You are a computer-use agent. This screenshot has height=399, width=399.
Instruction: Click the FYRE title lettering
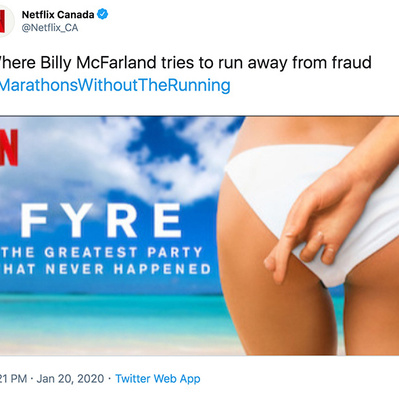101,220
